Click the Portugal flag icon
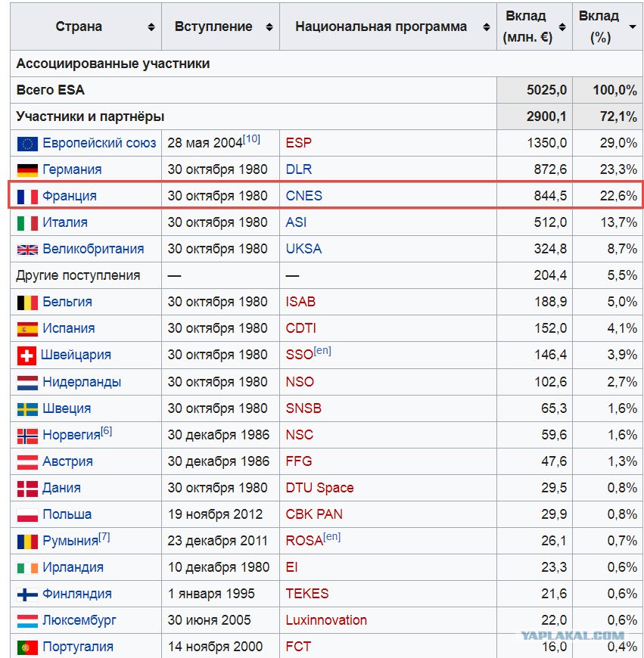Image resolution: width=644 pixels, height=658 pixels. tap(27, 647)
